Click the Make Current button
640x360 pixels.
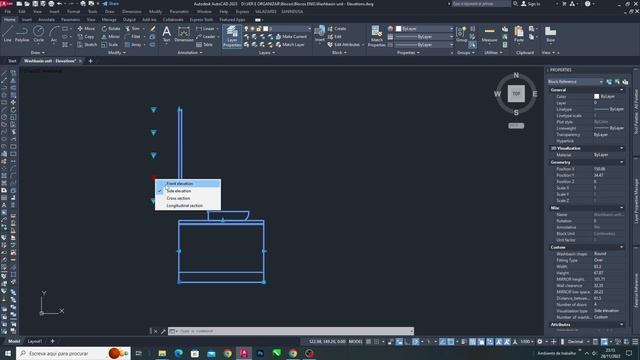(x=291, y=37)
